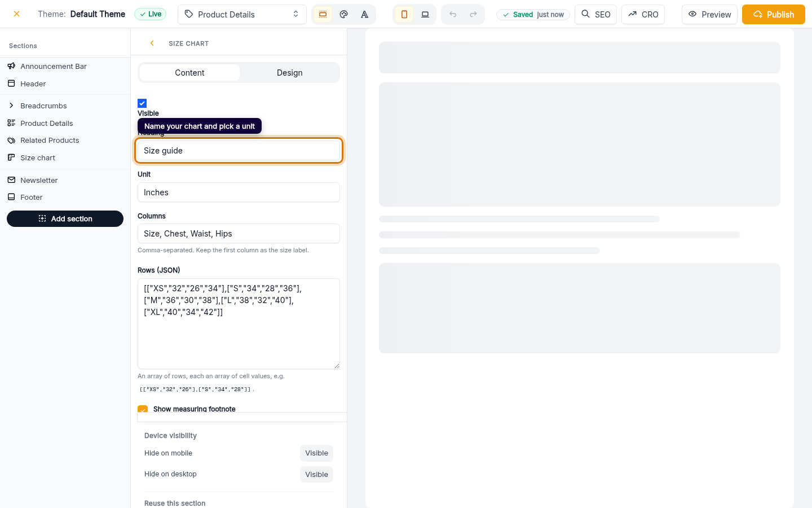
Task: Undo the last change
Action: tap(453, 14)
